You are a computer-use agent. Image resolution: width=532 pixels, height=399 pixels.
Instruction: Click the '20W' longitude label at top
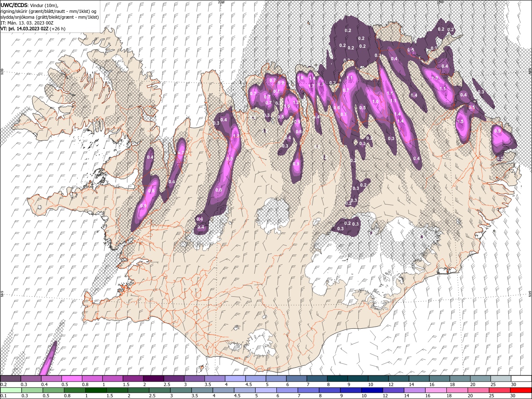tap(221, 2)
